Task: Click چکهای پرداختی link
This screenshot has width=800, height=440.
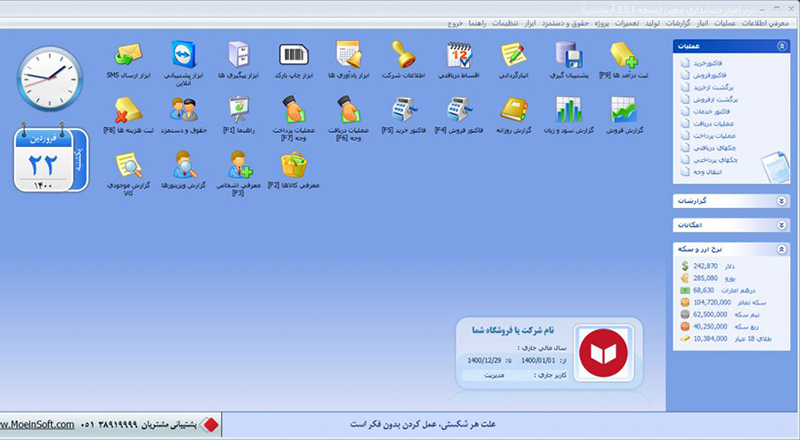Action: pos(715,160)
